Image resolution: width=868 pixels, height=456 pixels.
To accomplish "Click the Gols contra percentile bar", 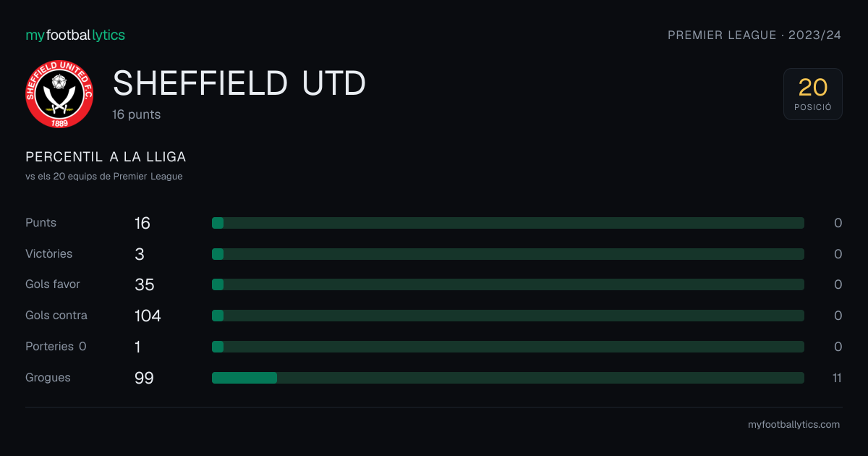I will pyautogui.click(x=508, y=316).
